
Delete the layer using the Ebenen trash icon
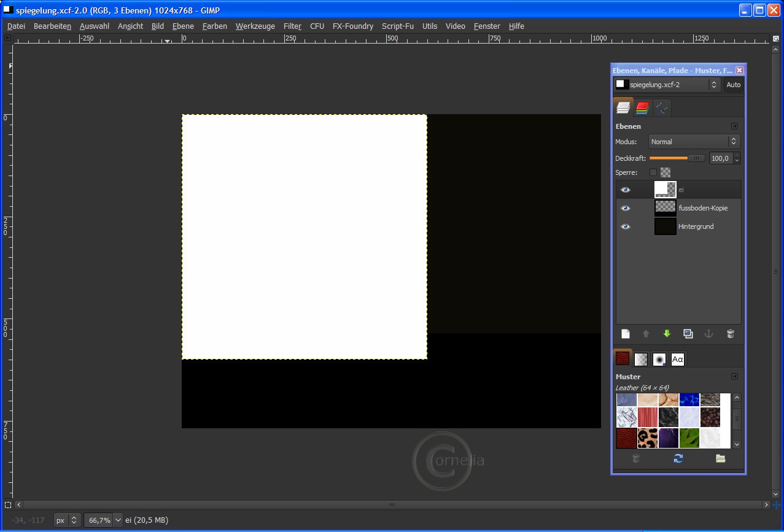coord(730,334)
